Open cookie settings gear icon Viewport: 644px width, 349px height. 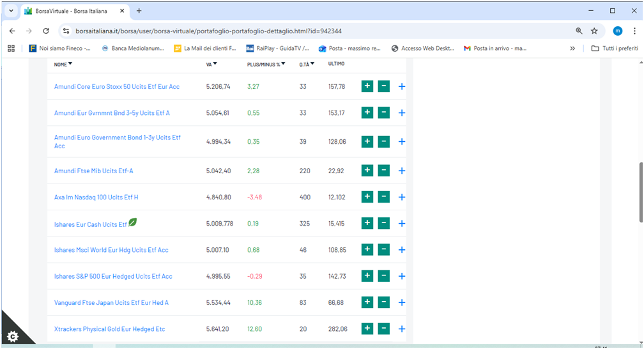click(13, 336)
